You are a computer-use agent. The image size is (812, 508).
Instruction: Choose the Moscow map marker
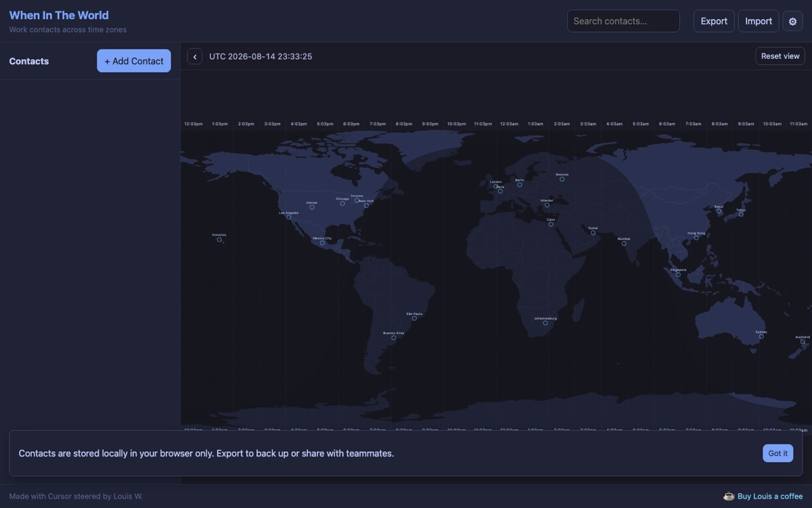(x=562, y=179)
